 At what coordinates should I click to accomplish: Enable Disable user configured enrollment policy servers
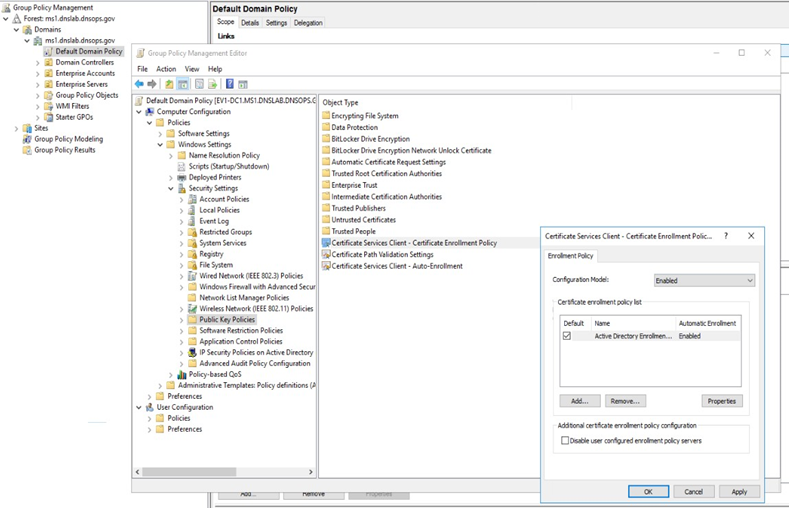click(x=566, y=440)
